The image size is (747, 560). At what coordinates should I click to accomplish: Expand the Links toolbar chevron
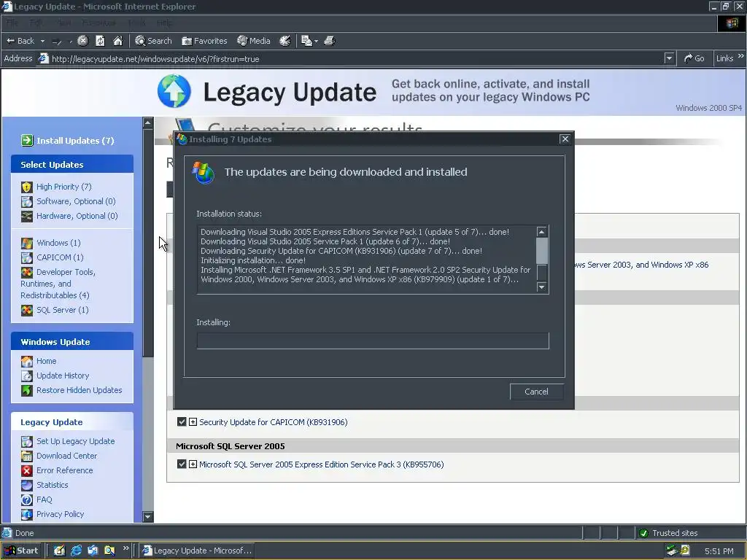pyautogui.click(x=741, y=56)
